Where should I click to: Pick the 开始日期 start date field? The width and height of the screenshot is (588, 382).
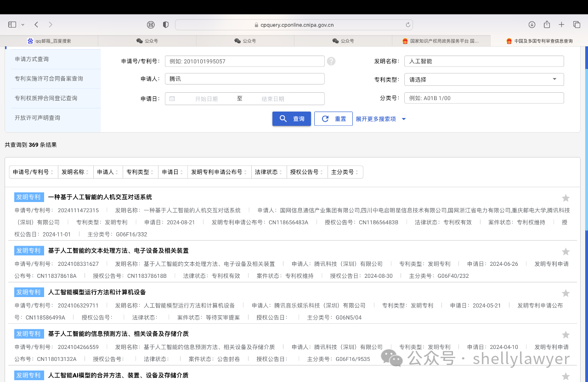pyautogui.click(x=206, y=99)
